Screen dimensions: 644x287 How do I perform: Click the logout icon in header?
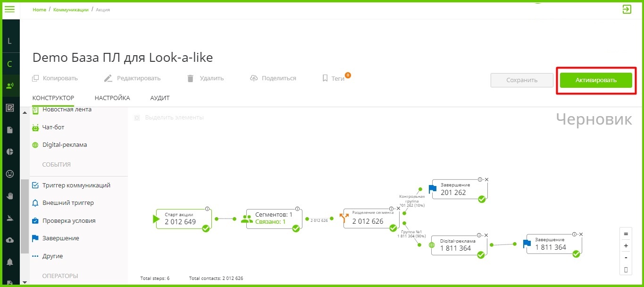tap(627, 9)
